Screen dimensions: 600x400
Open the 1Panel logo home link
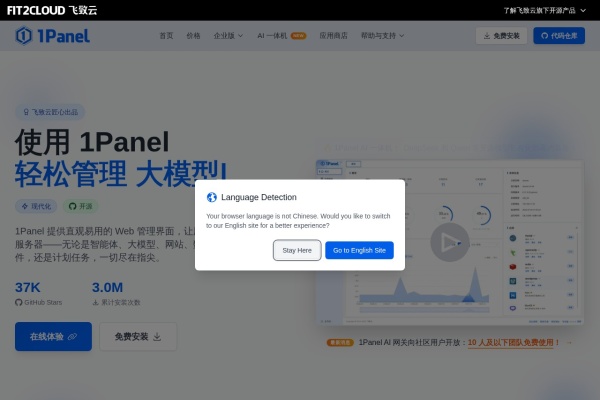pyautogui.click(x=53, y=36)
